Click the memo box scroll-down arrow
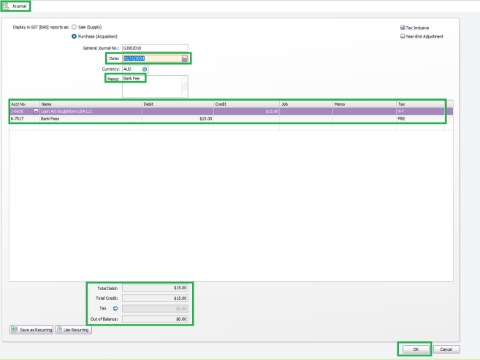Screen dimensions: 480x360 pyautogui.click(x=185, y=95)
